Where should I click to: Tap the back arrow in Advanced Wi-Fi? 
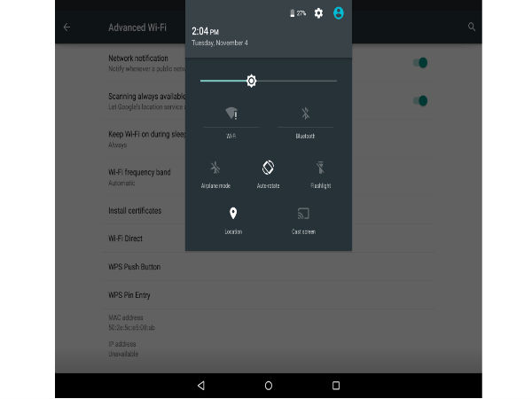[66, 27]
